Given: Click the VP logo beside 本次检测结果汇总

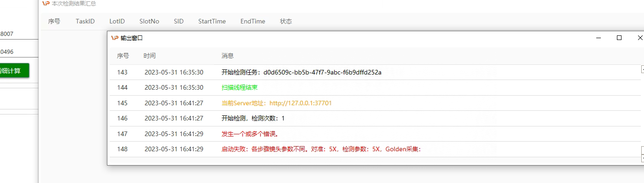Looking at the screenshot, I should click(46, 4).
